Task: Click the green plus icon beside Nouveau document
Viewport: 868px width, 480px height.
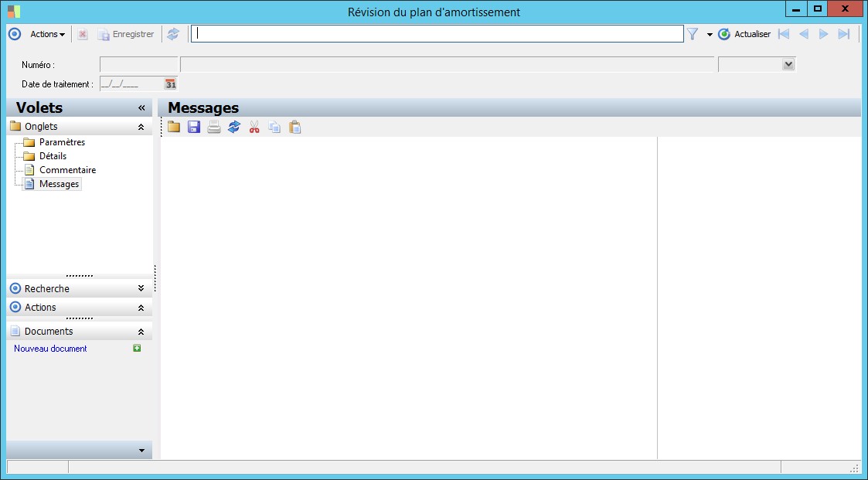Action: (x=137, y=349)
